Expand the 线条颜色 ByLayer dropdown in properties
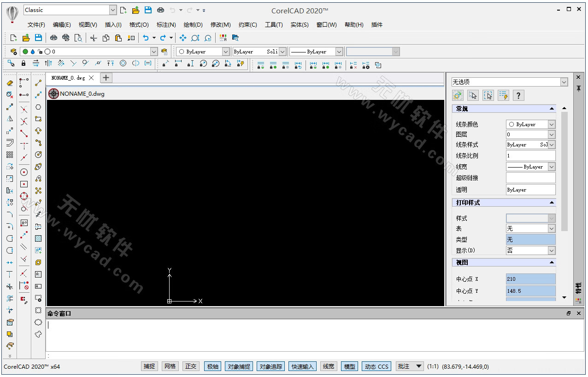The width and height of the screenshot is (588, 377). pyautogui.click(x=552, y=124)
